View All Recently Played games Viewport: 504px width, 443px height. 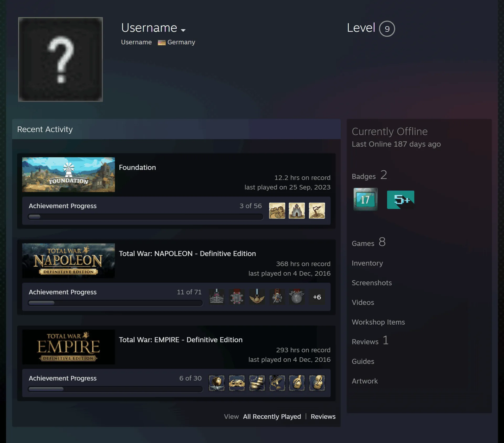click(x=272, y=416)
